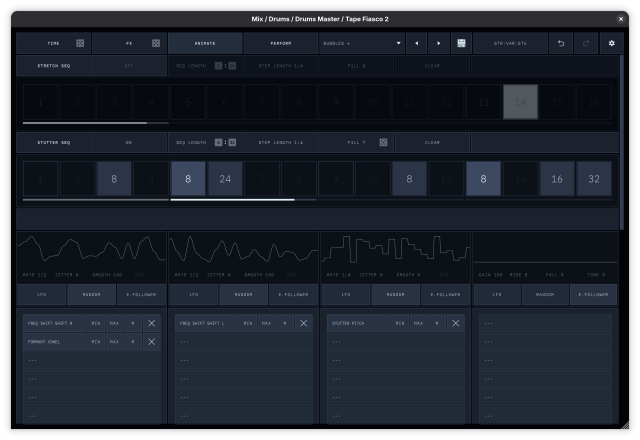
Task: Open the BUBBLES preset dropdown
Action: click(362, 43)
